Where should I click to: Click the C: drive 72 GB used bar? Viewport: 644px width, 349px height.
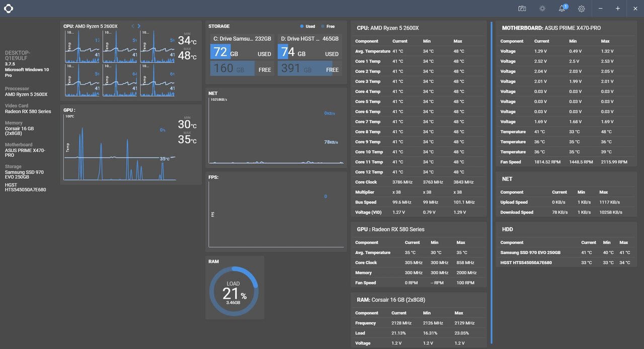pyautogui.click(x=220, y=52)
